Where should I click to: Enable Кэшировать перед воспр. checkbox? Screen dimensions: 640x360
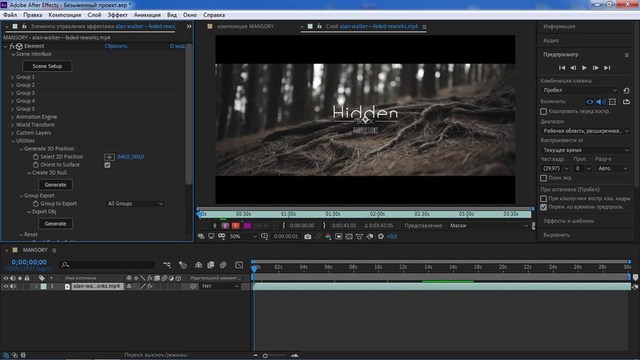(543, 111)
